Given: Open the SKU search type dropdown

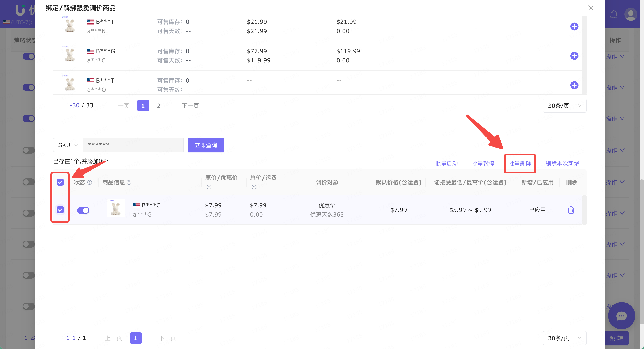Looking at the screenshot, I should point(68,145).
